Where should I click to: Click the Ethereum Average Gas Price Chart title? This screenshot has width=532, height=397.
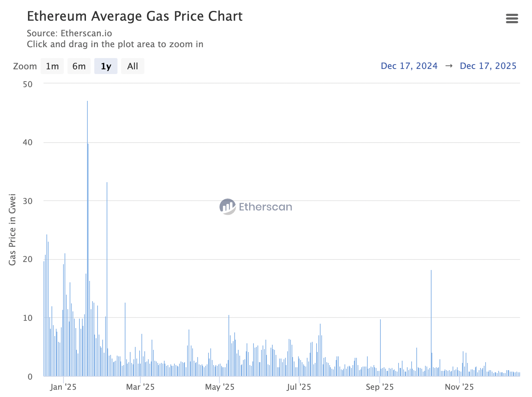point(135,16)
